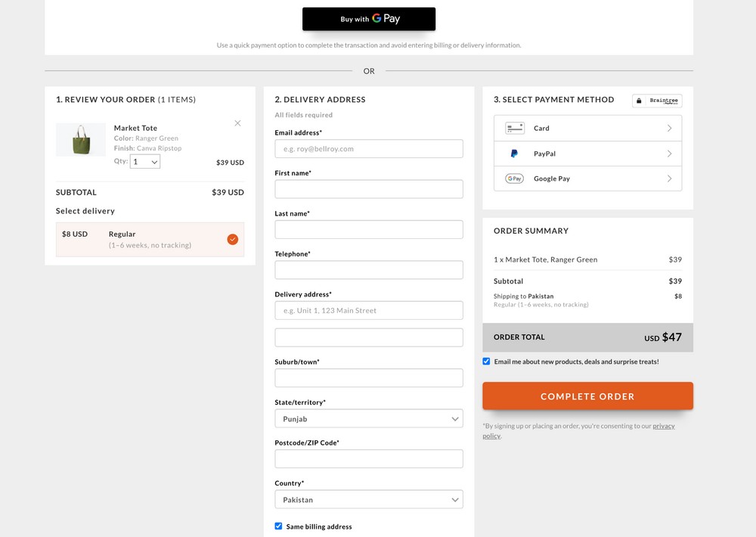Click the Buy with G Pay button

click(x=369, y=18)
